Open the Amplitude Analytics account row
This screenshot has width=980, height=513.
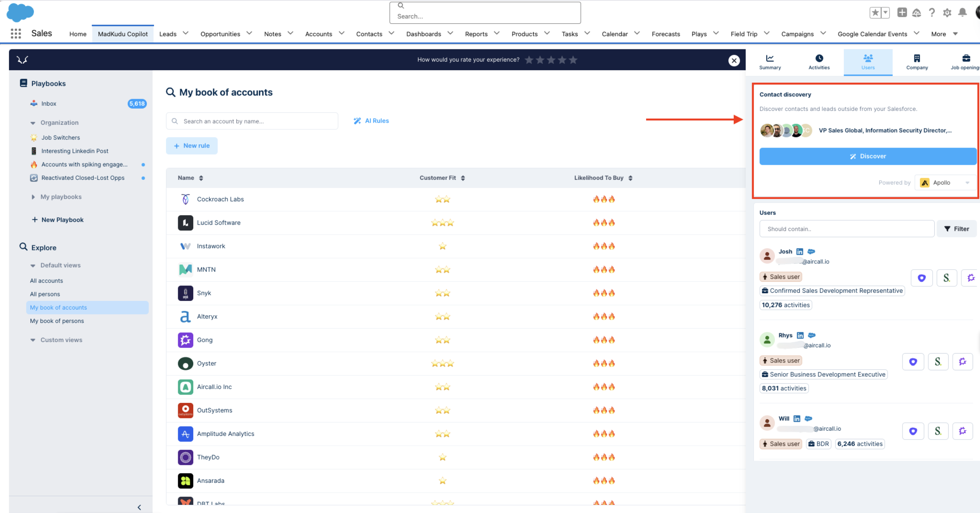click(x=455, y=434)
